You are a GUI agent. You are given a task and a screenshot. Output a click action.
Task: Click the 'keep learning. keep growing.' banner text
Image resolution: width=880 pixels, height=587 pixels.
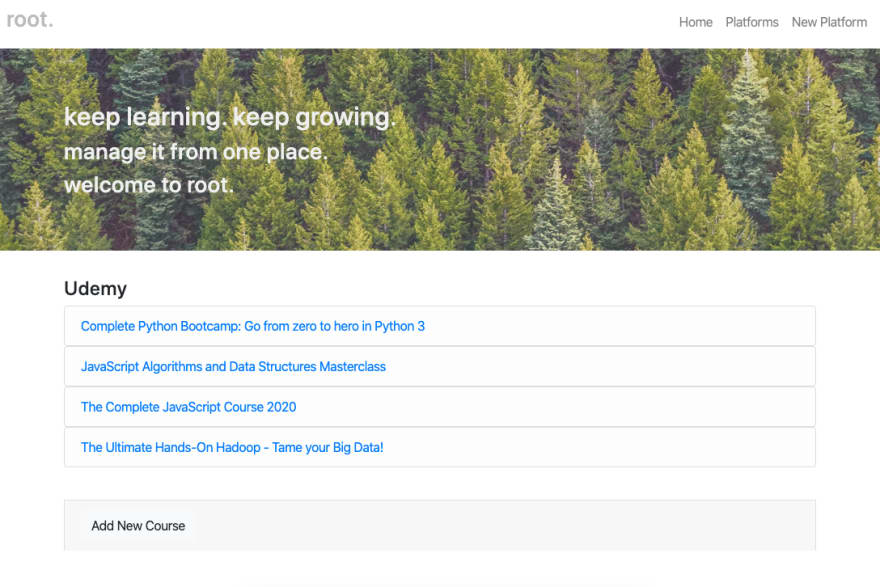[x=230, y=117]
